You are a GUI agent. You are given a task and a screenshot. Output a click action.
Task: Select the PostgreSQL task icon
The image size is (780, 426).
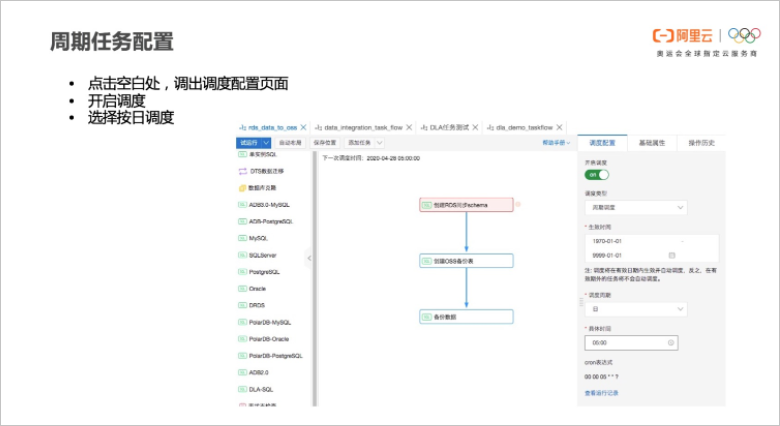tap(242, 272)
